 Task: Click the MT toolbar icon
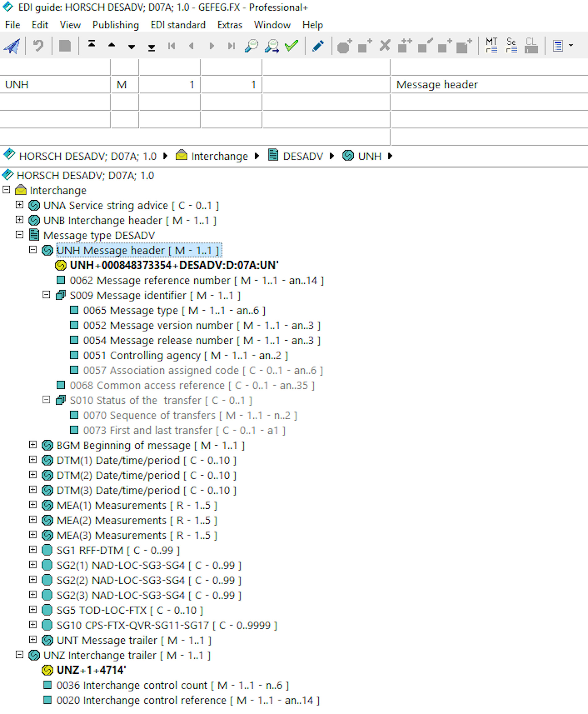pos(491,46)
